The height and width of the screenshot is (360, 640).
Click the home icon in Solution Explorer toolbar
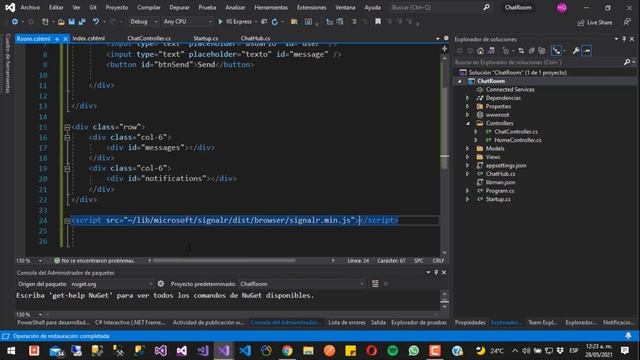pos(480,51)
